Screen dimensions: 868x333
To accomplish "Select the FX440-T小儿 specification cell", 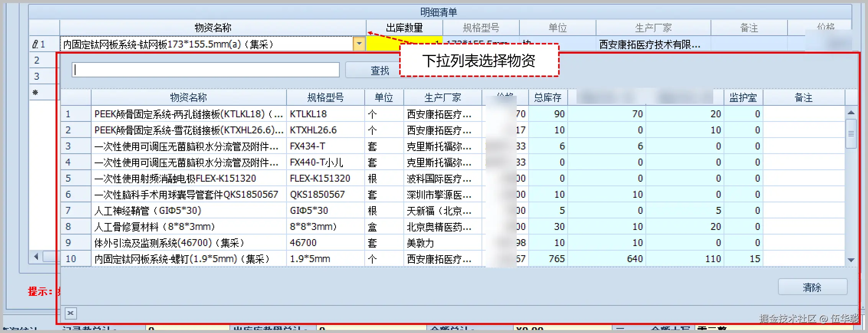I will pyautogui.click(x=325, y=162).
